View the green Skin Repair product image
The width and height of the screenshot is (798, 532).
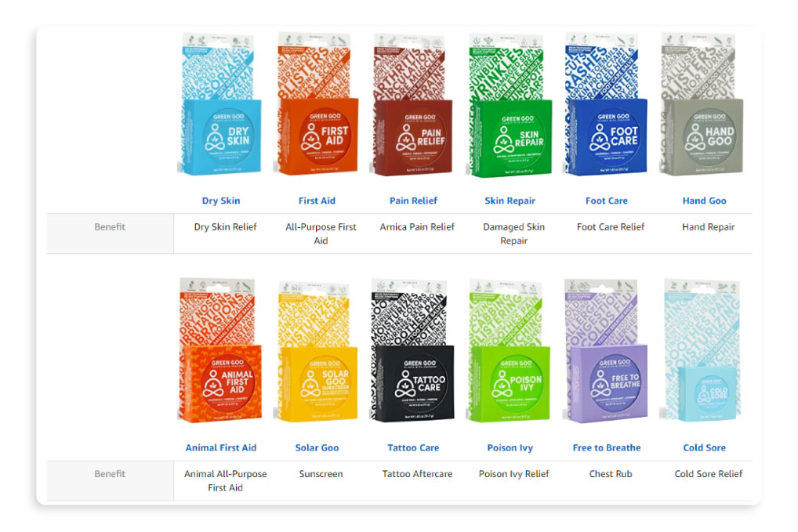[x=509, y=106]
